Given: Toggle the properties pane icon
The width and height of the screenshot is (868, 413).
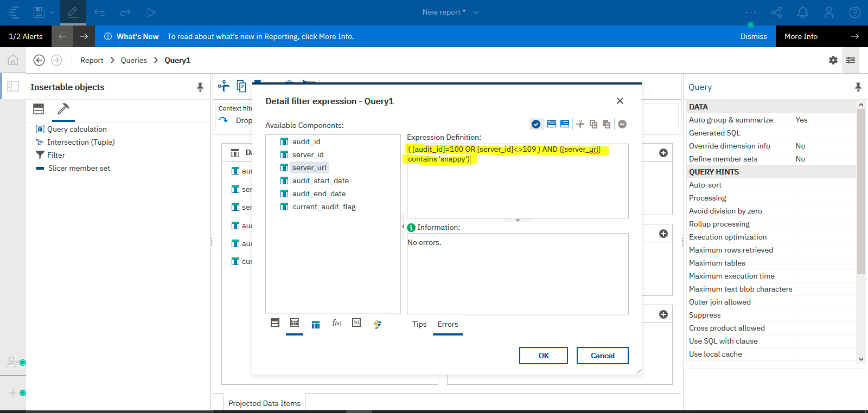Looking at the screenshot, I should click(851, 60).
